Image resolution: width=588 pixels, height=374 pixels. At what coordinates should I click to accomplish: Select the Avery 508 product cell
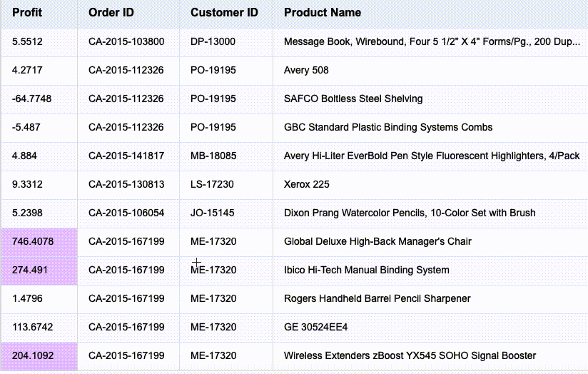[x=306, y=70]
